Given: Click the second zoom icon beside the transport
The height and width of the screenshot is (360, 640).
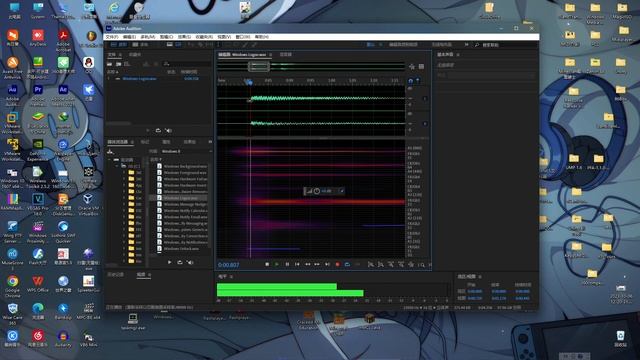Looking at the screenshot, I should point(380,265).
